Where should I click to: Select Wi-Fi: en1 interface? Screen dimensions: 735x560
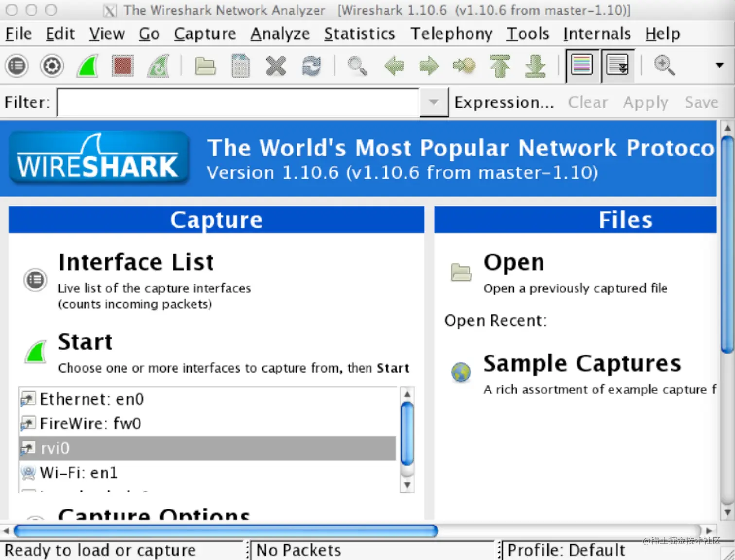(x=208, y=473)
